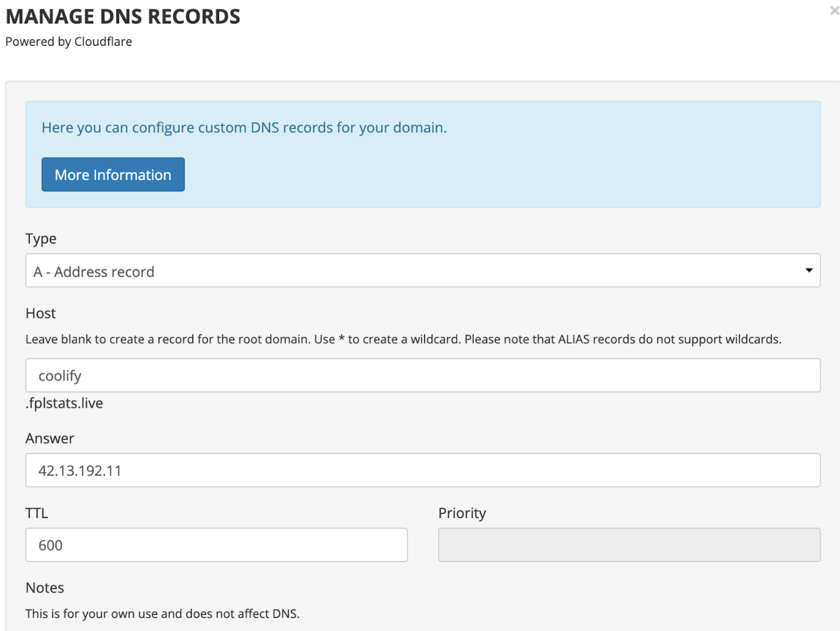Image resolution: width=840 pixels, height=631 pixels.
Task: Click the Manage DNS Records heading
Action: pyautogui.click(x=123, y=17)
